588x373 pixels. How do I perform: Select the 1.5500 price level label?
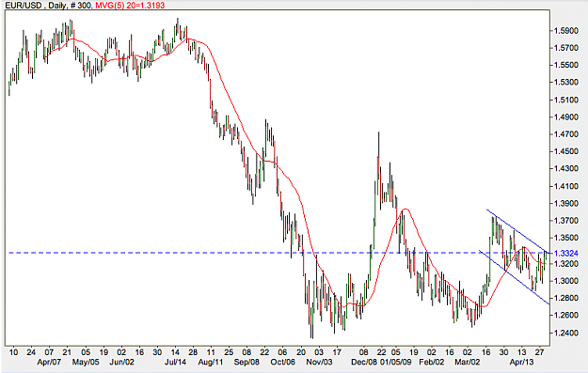click(566, 65)
